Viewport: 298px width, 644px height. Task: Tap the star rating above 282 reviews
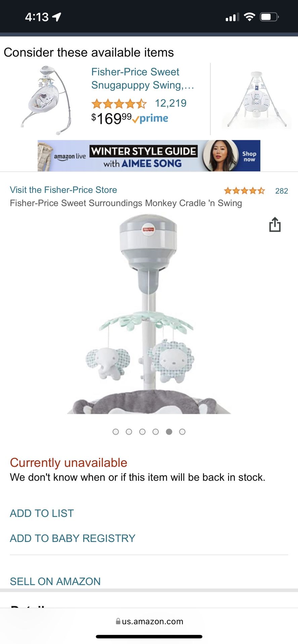(x=244, y=191)
